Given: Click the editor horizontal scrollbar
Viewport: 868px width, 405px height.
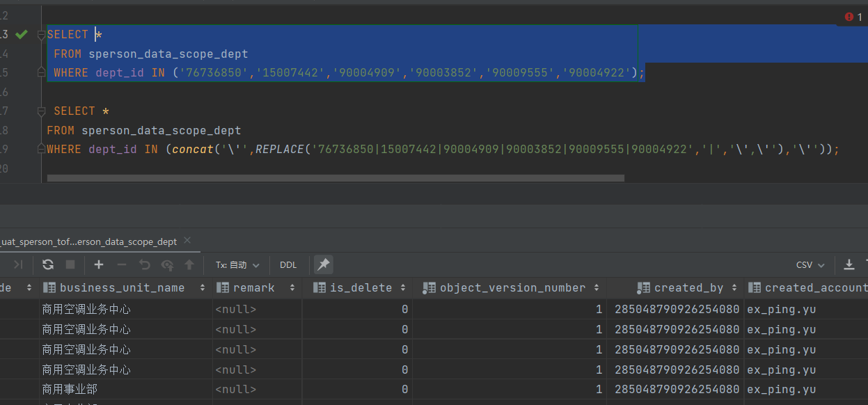Looking at the screenshot, I should point(336,178).
